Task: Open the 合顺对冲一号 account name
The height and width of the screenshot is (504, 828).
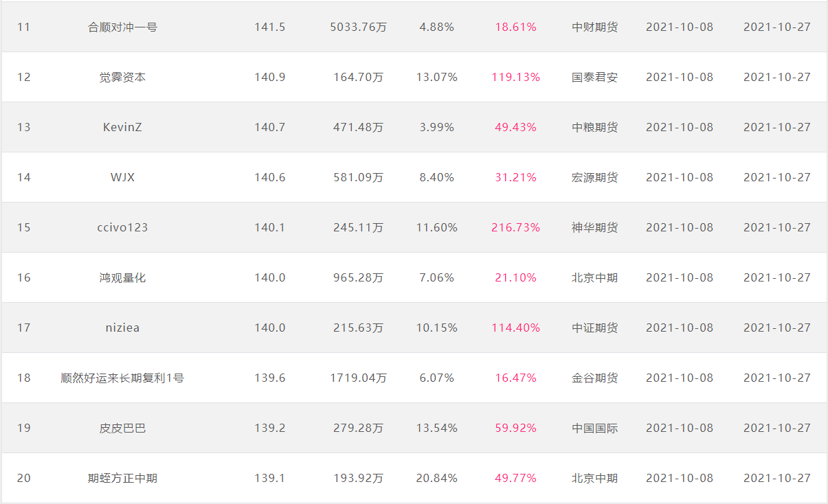Action: point(122,27)
